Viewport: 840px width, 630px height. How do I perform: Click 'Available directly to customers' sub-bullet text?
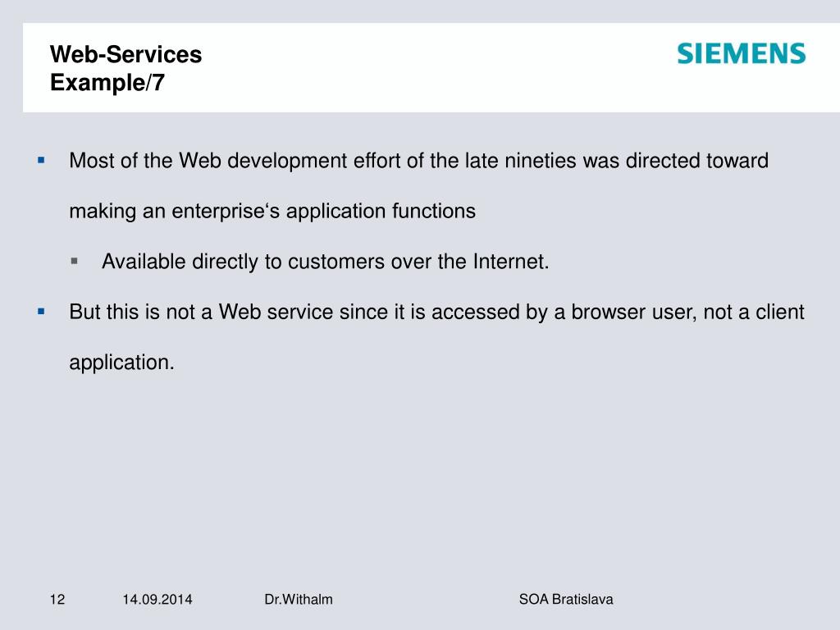point(325,262)
